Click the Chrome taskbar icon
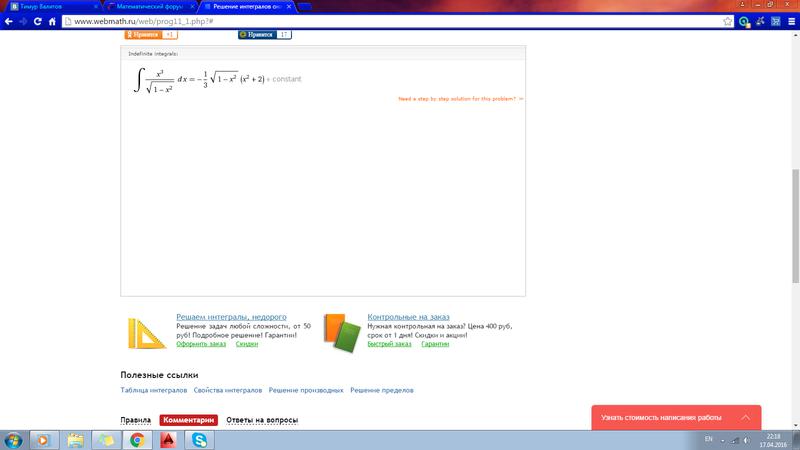This screenshot has width=800, height=450. 137,440
